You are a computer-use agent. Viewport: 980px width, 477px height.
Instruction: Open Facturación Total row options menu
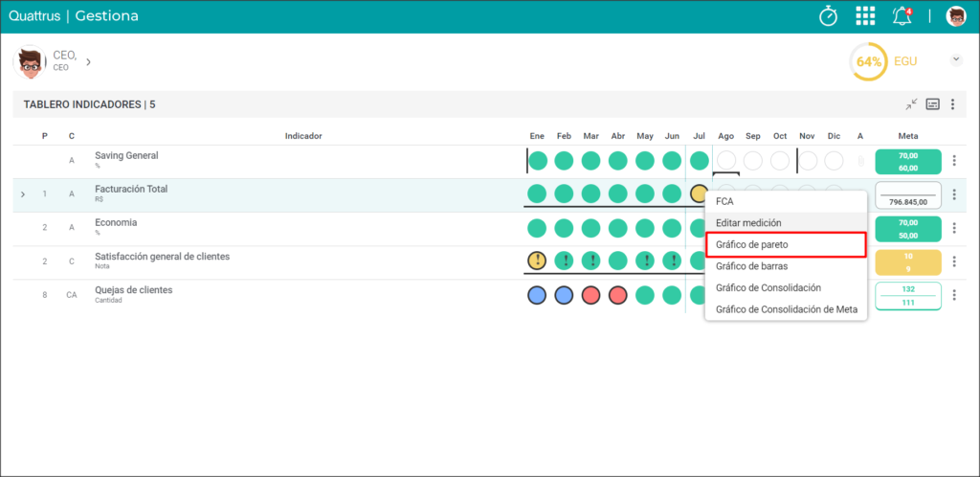point(954,194)
